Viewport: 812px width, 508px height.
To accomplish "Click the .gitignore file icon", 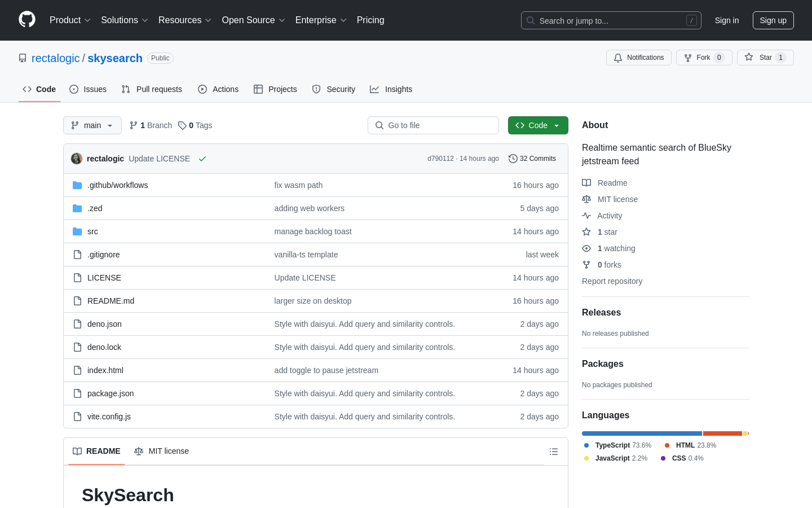I will [77, 255].
